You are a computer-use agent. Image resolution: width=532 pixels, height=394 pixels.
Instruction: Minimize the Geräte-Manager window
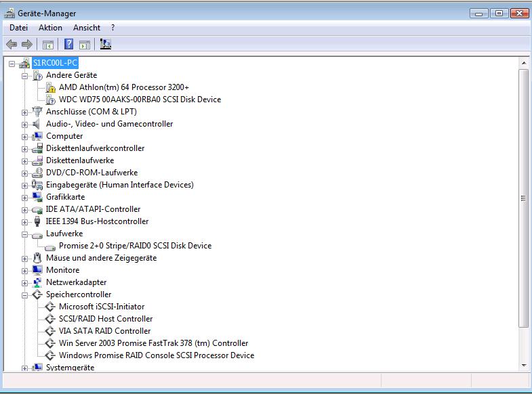(478, 14)
